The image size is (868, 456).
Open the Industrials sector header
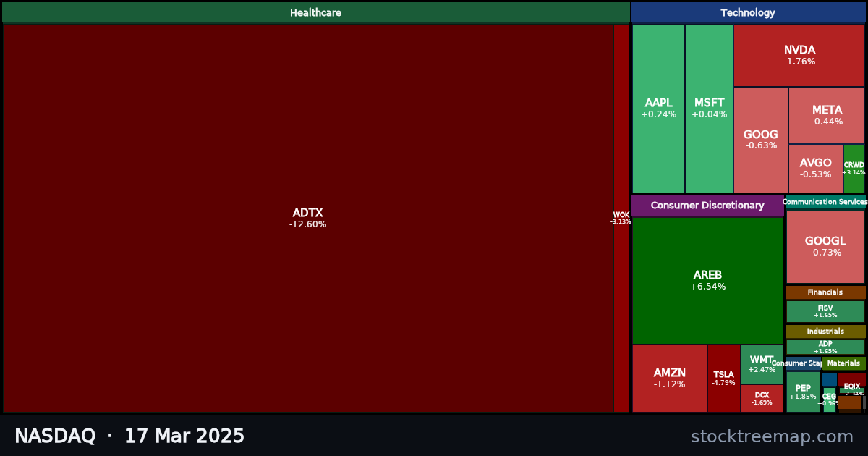click(x=825, y=332)
